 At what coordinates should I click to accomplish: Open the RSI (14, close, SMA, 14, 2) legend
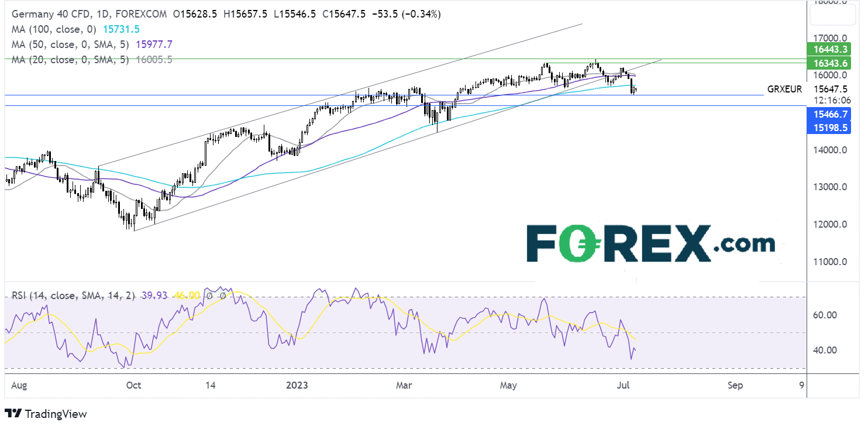(74, 296)
